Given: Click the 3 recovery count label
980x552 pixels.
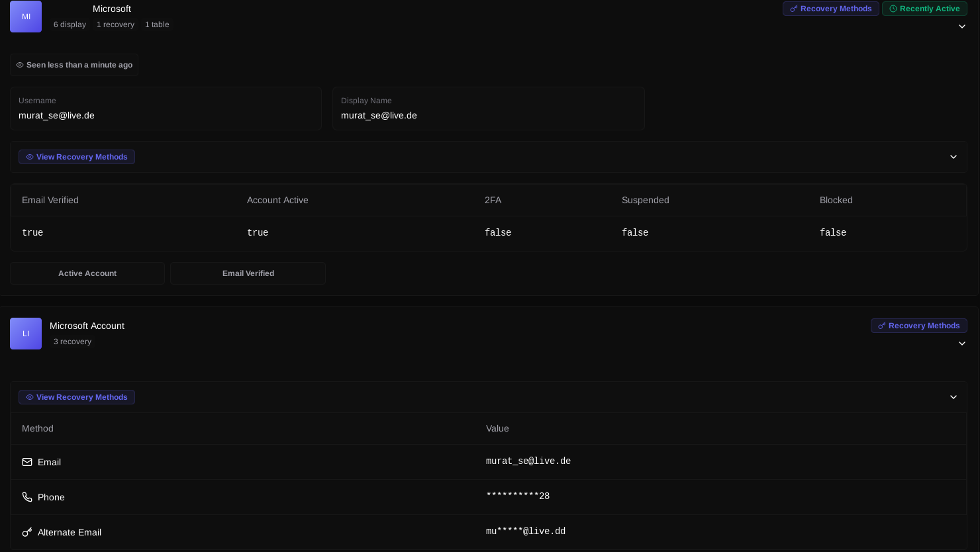Looking at the screenshot, I should point(72,342).
